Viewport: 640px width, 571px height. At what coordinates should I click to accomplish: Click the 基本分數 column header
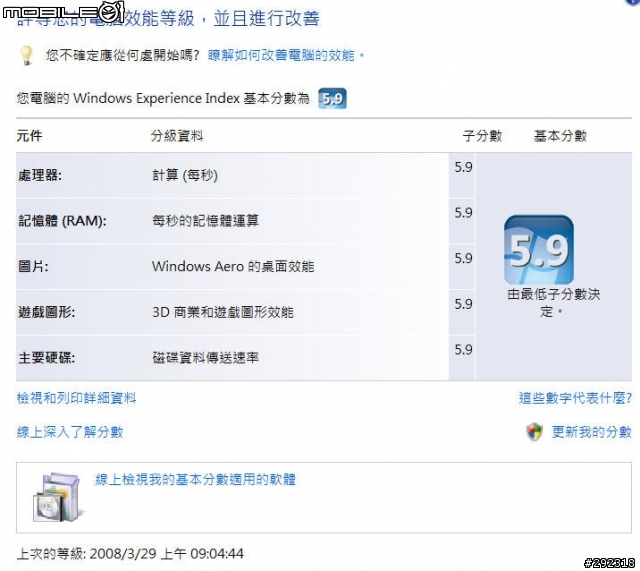click(560, 136)
